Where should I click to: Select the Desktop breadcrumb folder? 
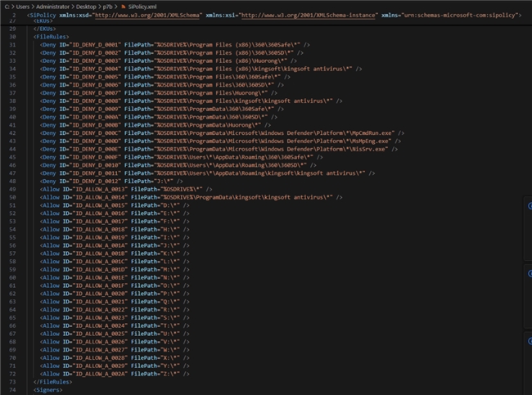click(x=86, y=7)
